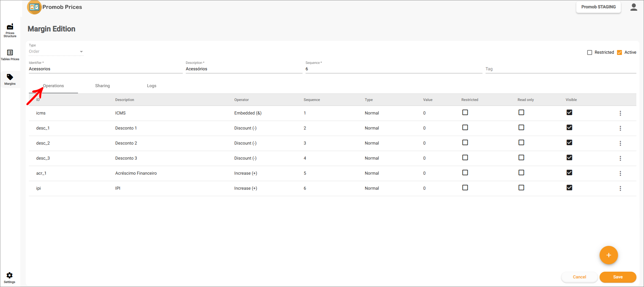Viewport: 644px width, 287px height.
Task: Switch to the Sharing tab
Action: (x=102, y=86)
